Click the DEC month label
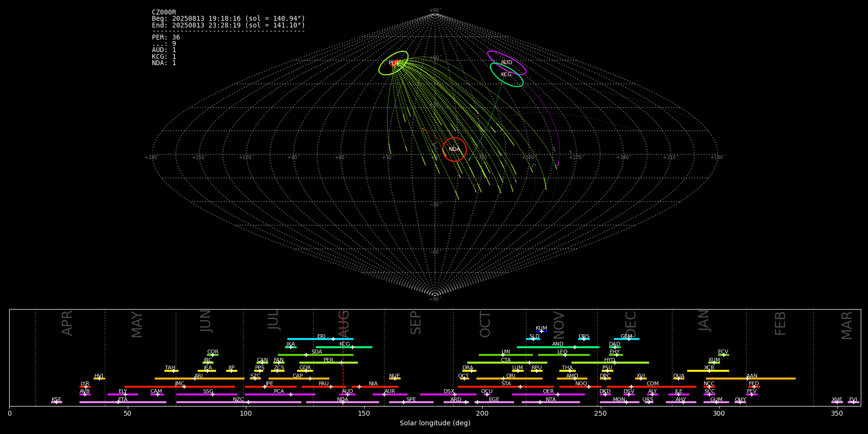This screenshot has height=434, width=868. (x=631, y=324)
